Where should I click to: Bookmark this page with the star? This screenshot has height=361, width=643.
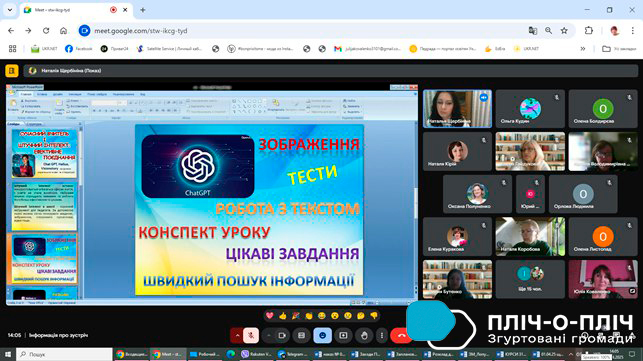pos(564,31)
